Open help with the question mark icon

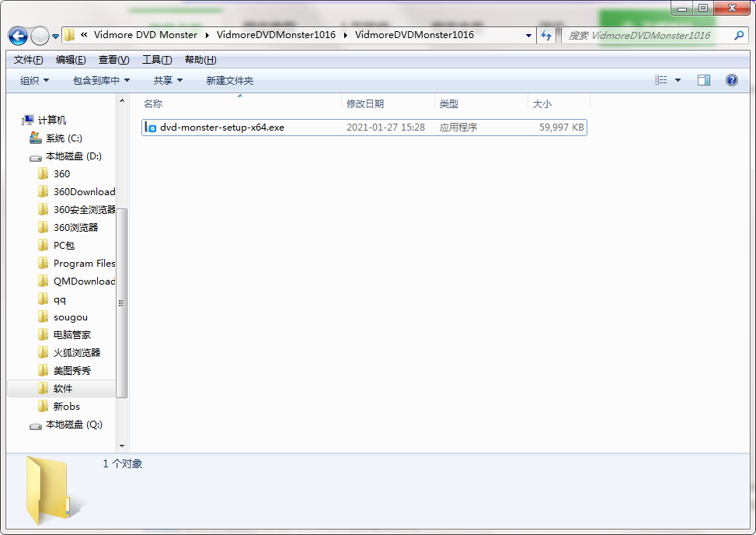[x=731, y=80]
